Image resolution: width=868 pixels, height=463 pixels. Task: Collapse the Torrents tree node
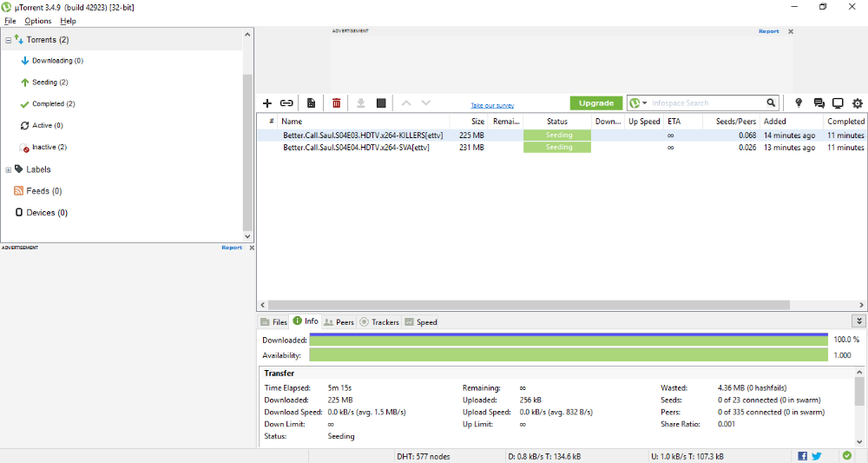[x=9, y=41]
